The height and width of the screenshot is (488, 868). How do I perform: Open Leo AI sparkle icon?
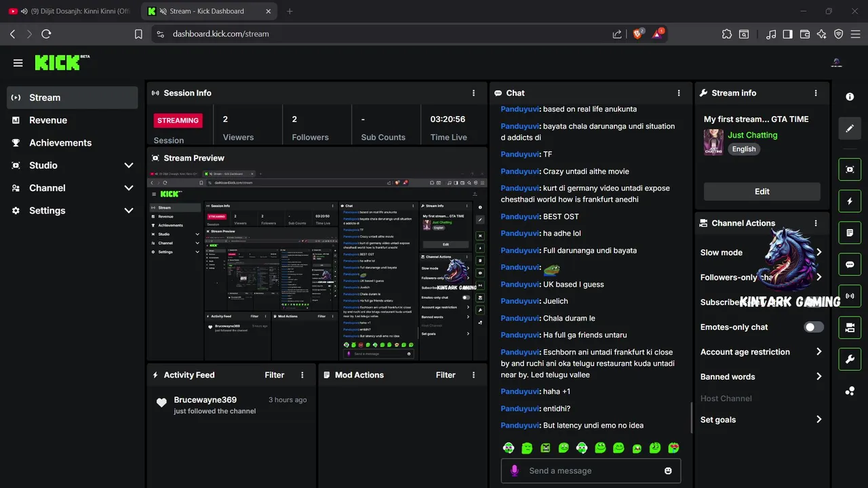(822, 34)
